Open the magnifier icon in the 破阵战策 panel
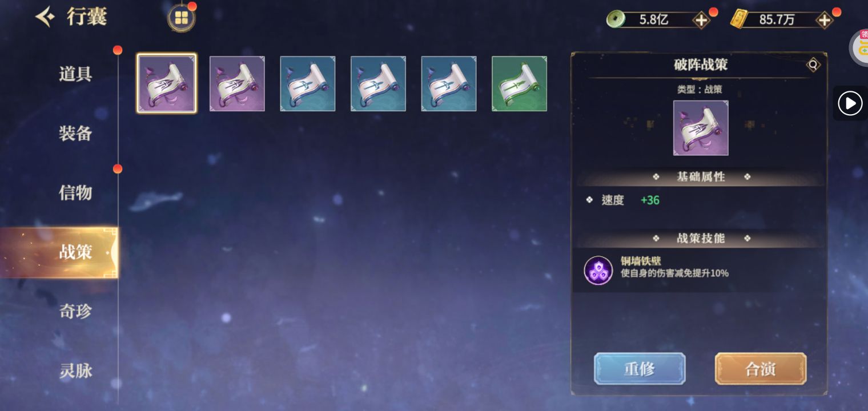The image size is (868, 411). point(813,65)
